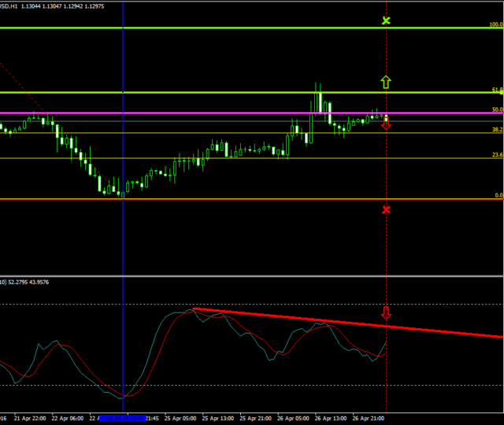Click the green X marker above the 100.0 line

coord(386,20)
